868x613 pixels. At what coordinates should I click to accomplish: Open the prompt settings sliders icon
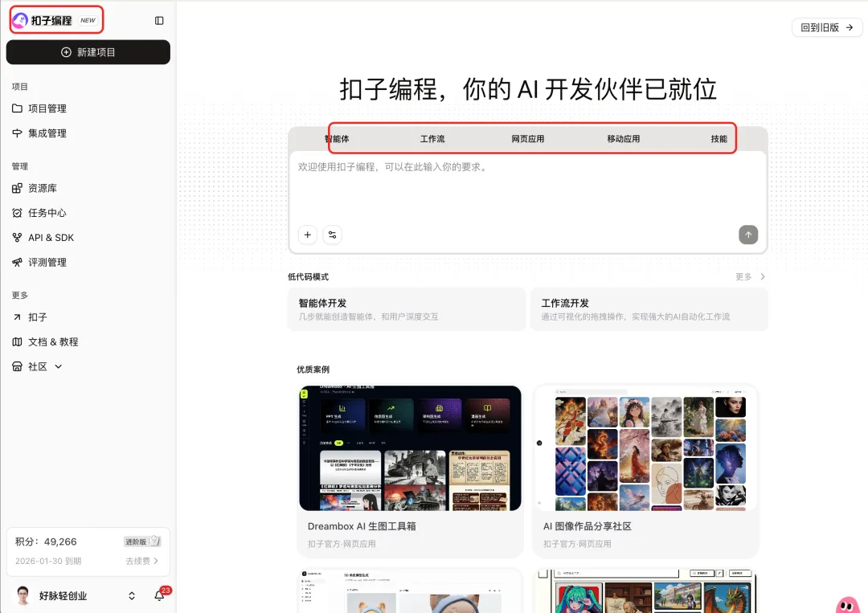coord(332,235)
